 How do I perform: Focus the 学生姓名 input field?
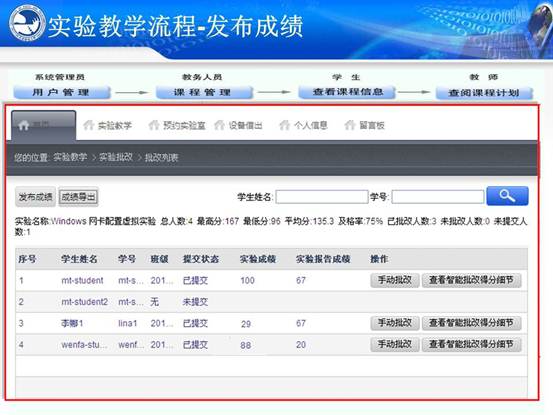click(322, 197)
